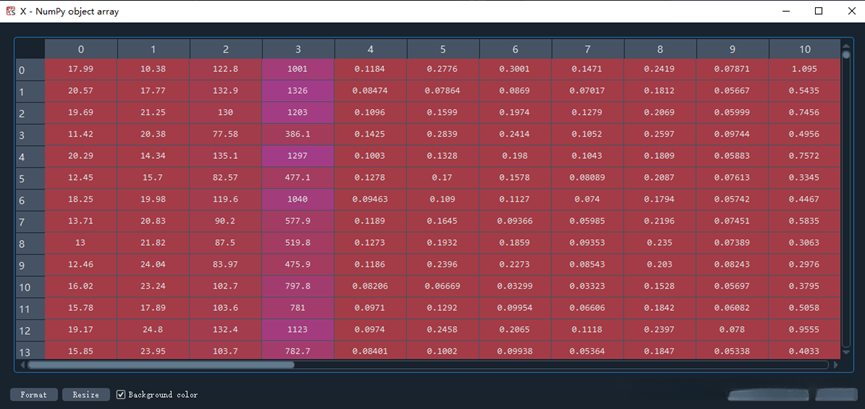Viewport: 865px width, 409px height.
Task: Select row header 13
Action: click(x=30, y=351)
